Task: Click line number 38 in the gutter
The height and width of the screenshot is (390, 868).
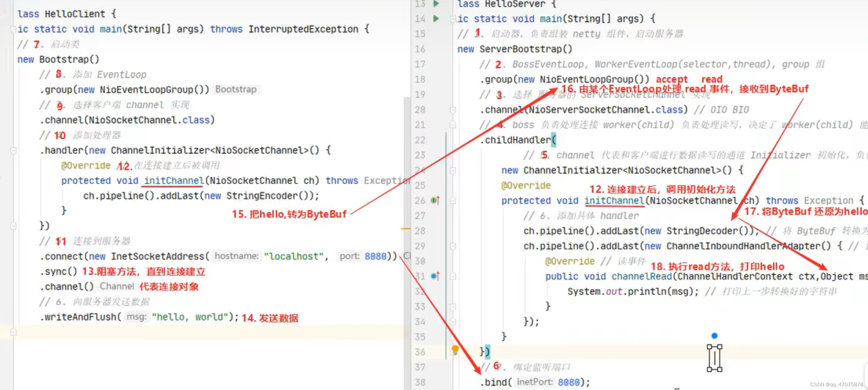Action: (420, 383)
